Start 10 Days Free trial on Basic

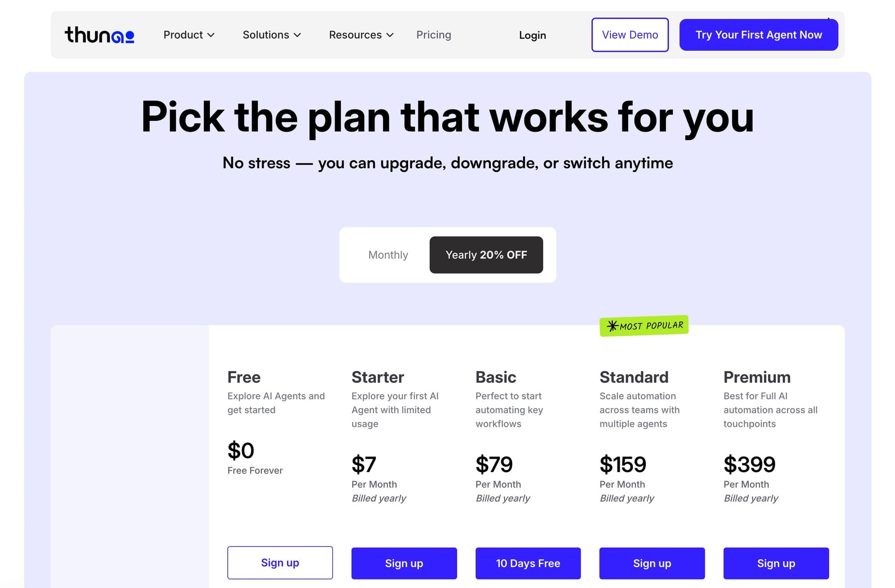528,563
